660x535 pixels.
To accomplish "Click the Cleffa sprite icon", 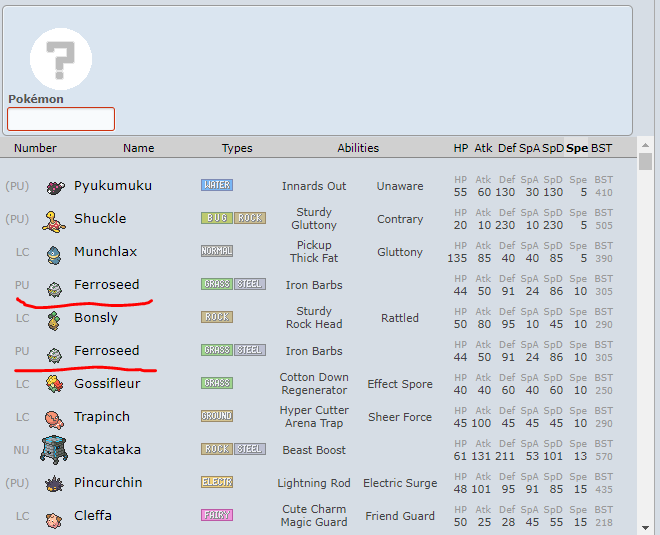I will (54, 519).
